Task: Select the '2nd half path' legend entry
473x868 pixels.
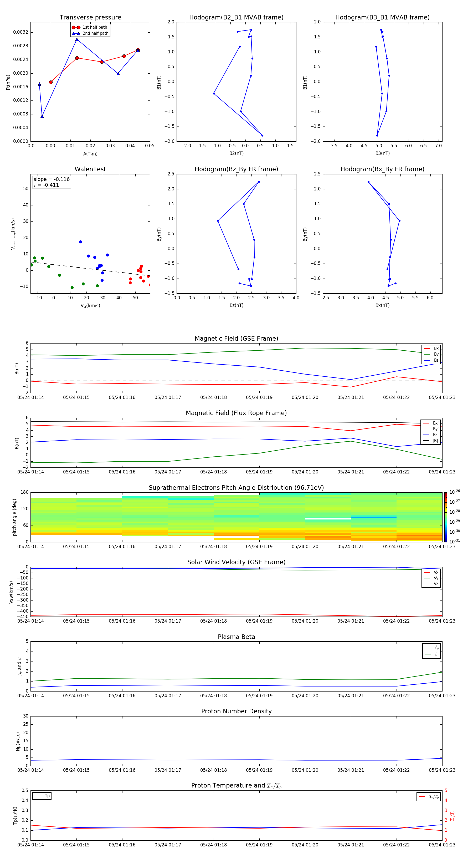Action: click(x=90, y=33)
